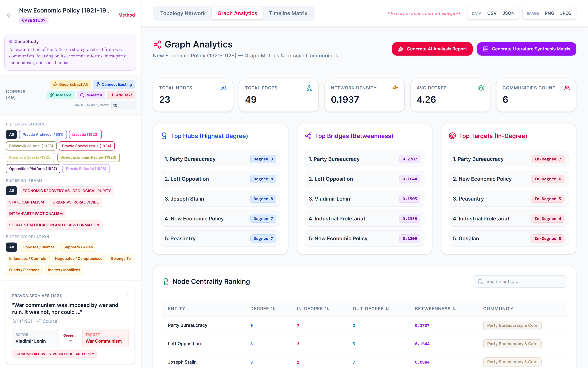Select the Graph Analytics tab
588x368 pixels.
[x=237, y=13]
